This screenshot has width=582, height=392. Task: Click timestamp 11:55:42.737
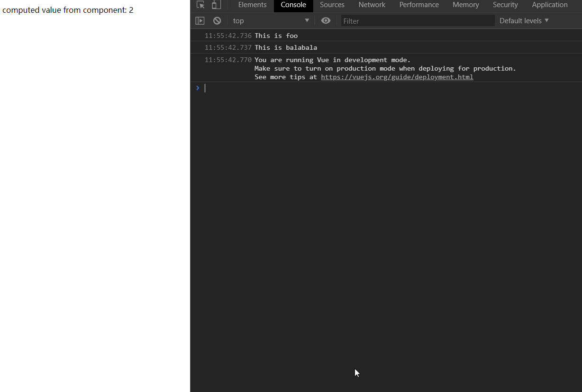coord(228,47)
